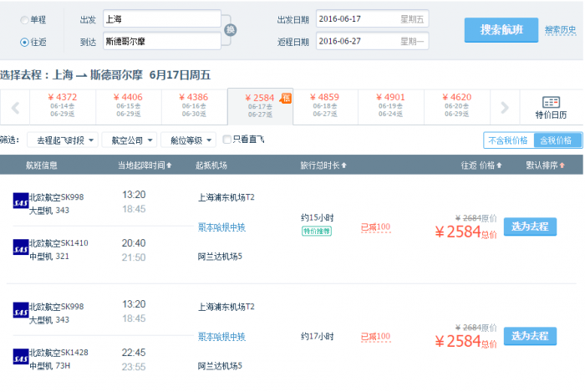Viewport: 585px width, 392px height.
Task: Choose 选为去程 for the 17-hour flight
Action: 530,336
